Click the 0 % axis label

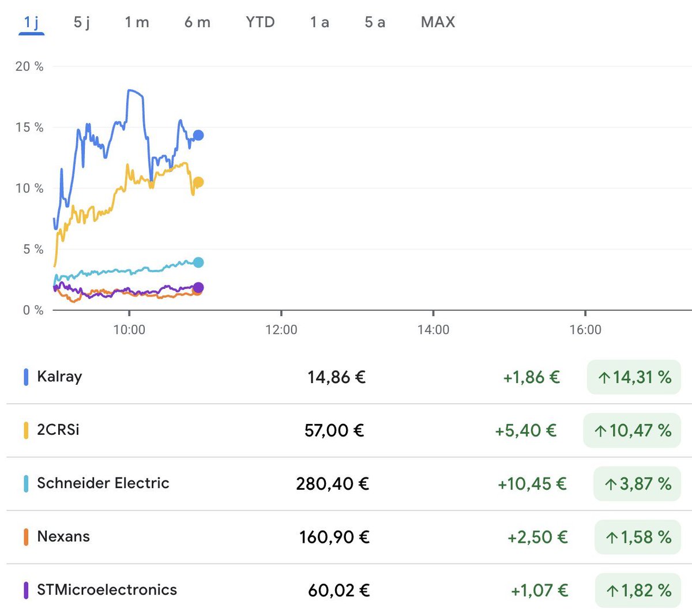(x=33, y=310)
